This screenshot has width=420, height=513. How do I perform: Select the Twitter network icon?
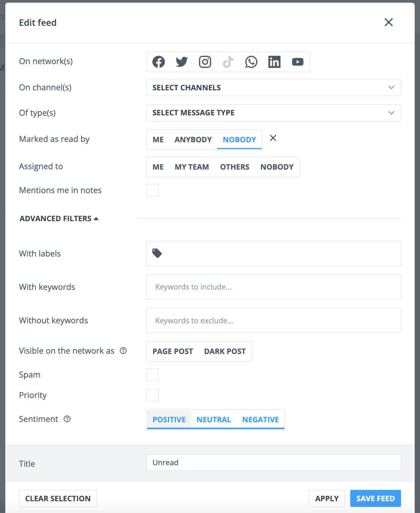[x=182, y=62]
